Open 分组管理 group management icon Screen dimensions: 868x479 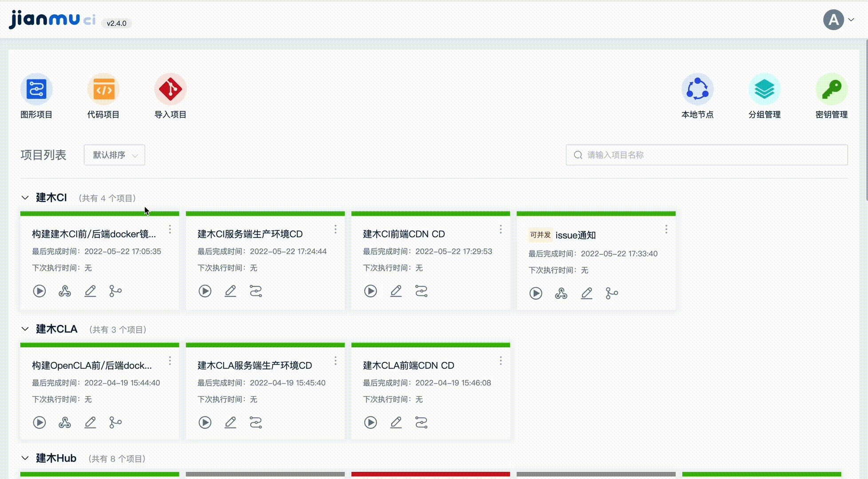pyautogui.click(x=765, y=89)
